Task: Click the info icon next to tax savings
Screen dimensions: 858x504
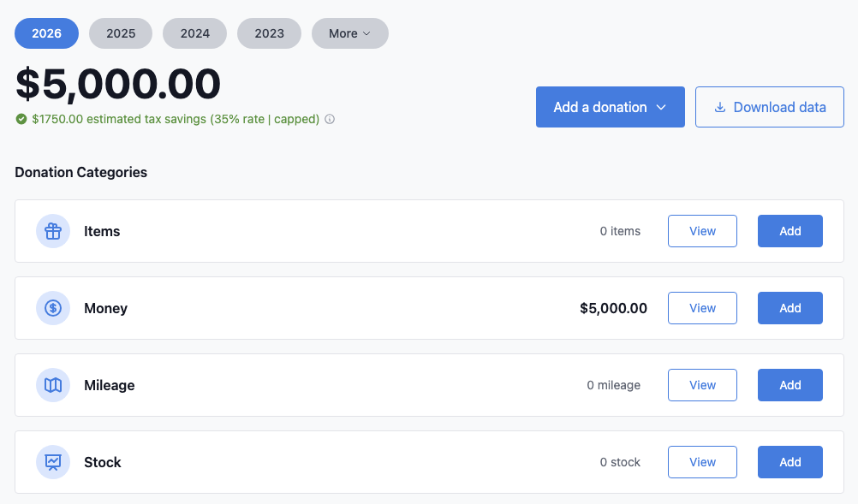Action: (330, 119)
